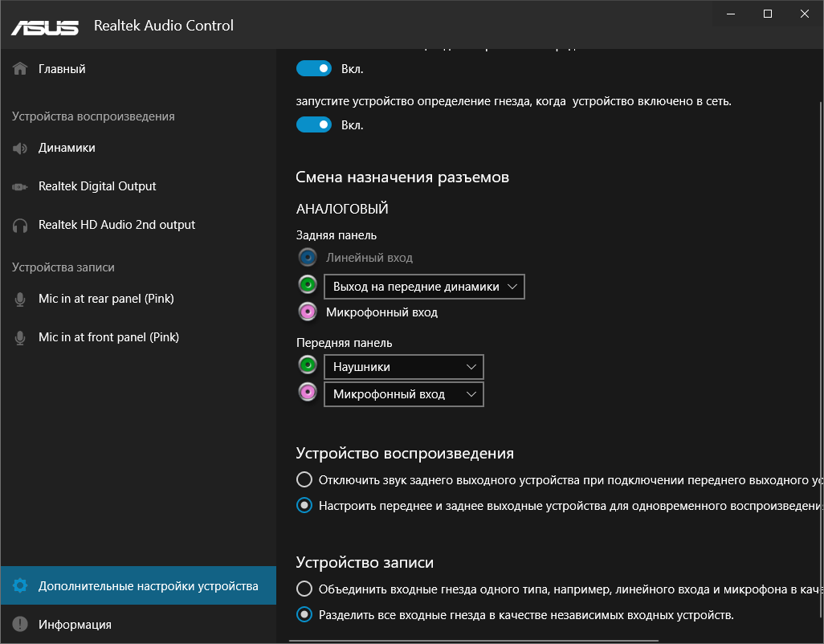Click the ASUS logo in the title bar

tap(45, 26)
